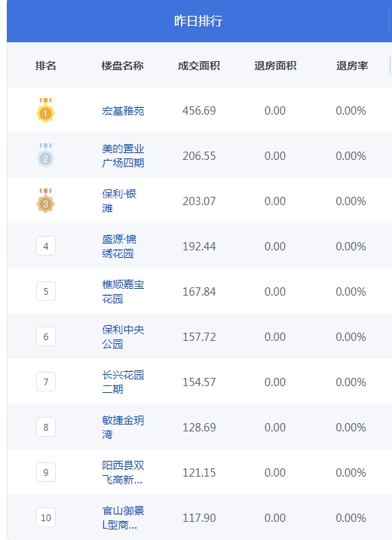
Task: Click the gold rank 1 medal icon
Action: (45, 110)
